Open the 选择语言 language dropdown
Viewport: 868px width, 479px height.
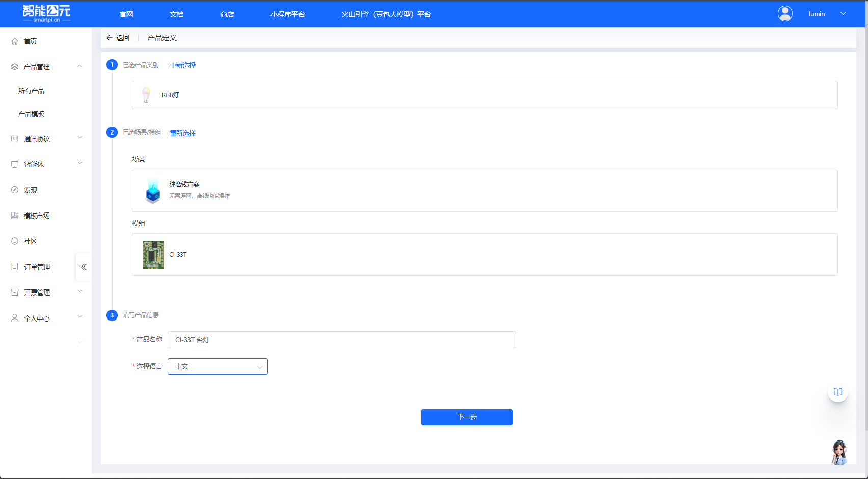(218, 366)
